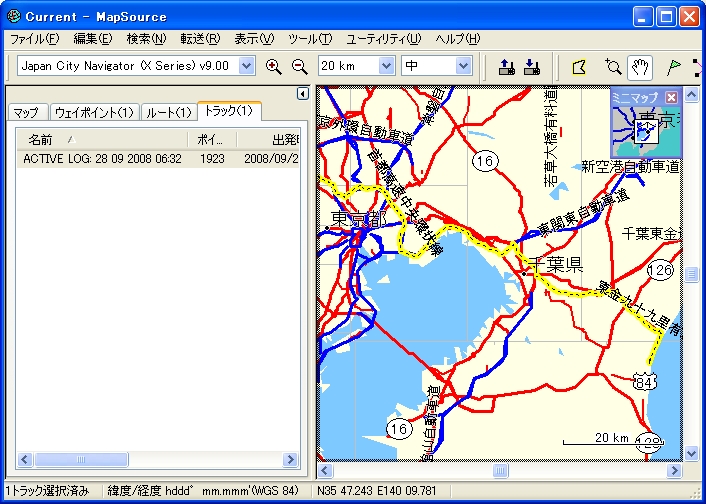Sort by 名前 column header
706x504 pixels.
click(102, 140)
